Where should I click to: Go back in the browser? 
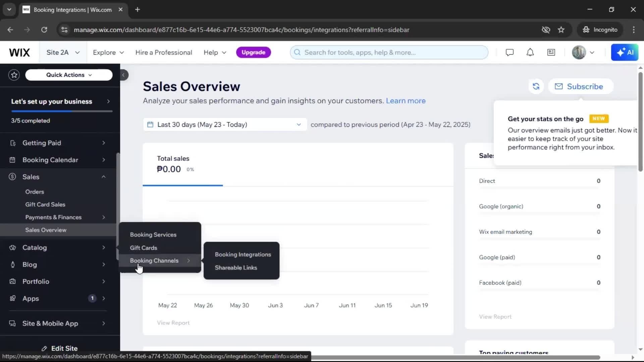[10, 30]
